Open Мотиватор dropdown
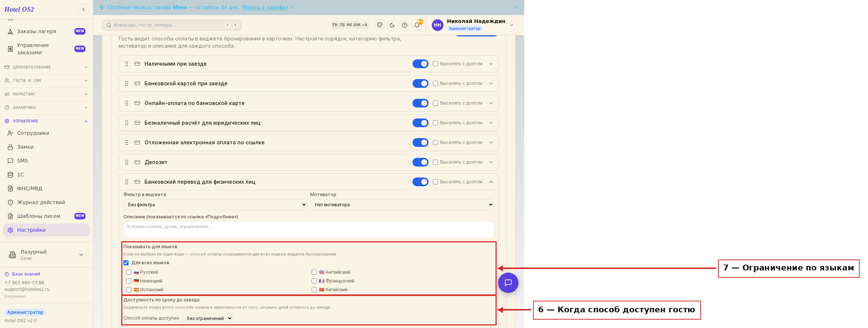 tap(402, 205)
